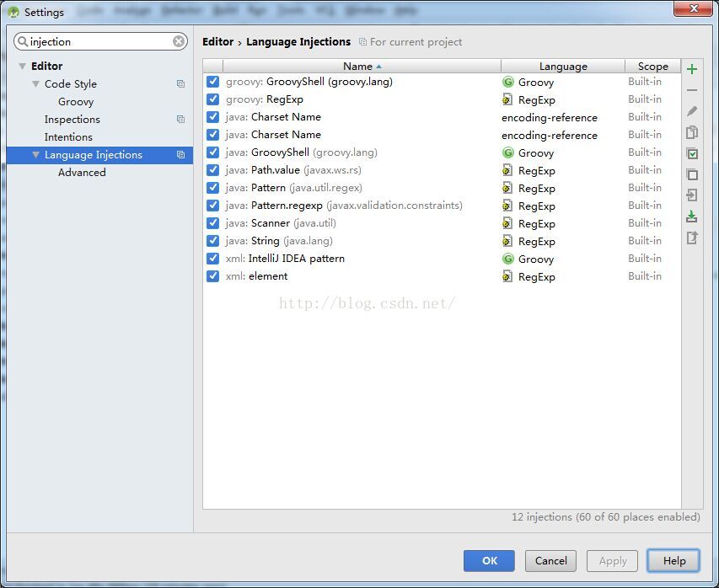The width and height of the screenshot is (719, 588).
Task: Uncheck the xml: element injection checkbox
Action: 212,276
